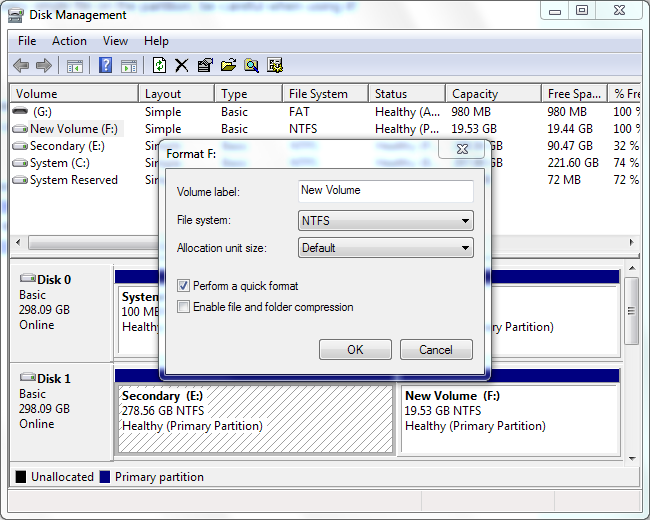
Task: Open the Allocation unit size dropdown
Action: [x=386, y=248]
